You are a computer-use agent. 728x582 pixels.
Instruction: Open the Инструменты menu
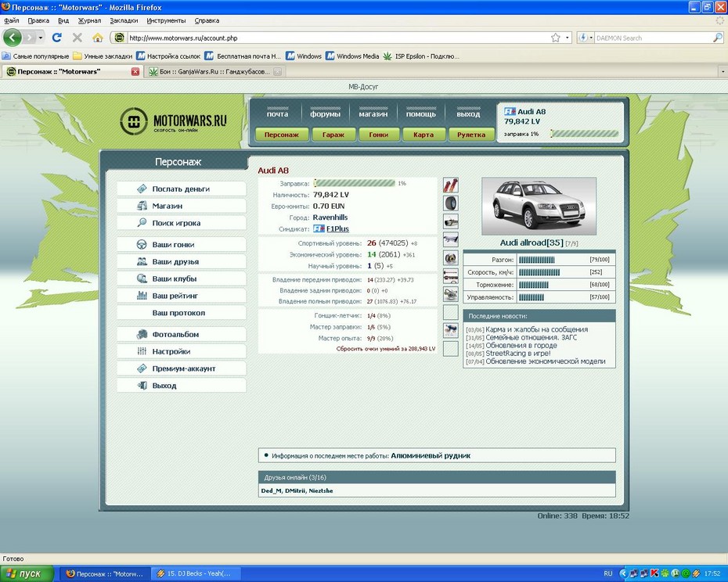(x=166, y=20)
